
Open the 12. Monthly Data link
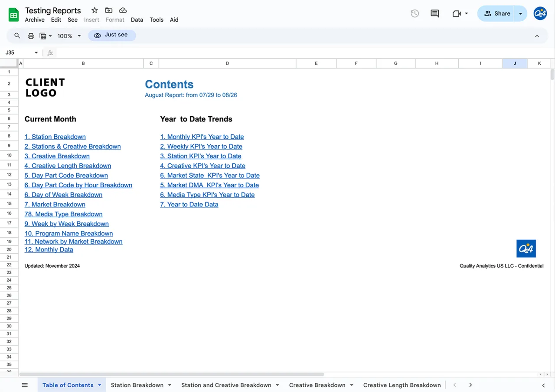(49, 250)
